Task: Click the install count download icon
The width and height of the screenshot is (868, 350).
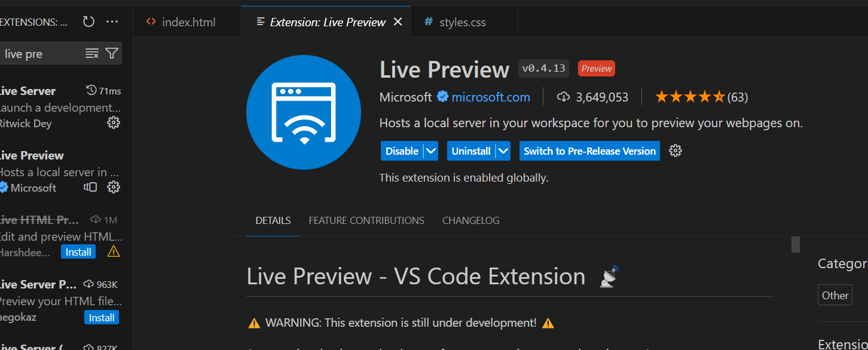Action: click(563, 97)
